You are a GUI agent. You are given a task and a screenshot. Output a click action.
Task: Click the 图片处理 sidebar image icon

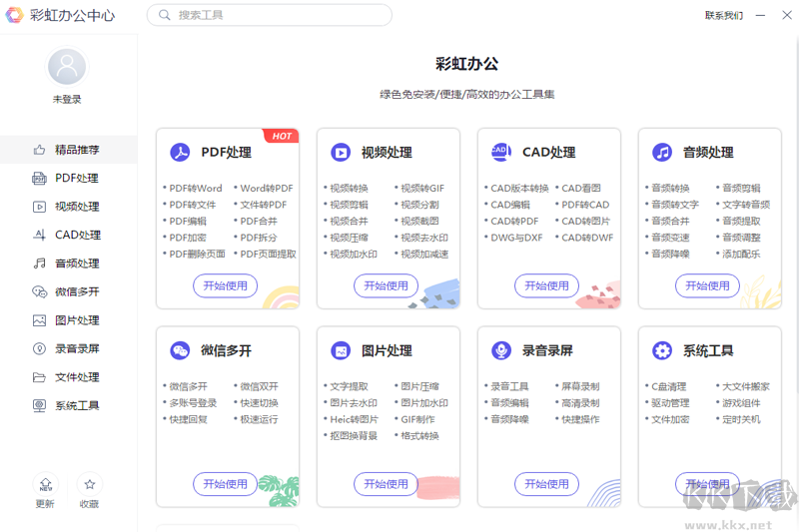[x=39, y=320]
